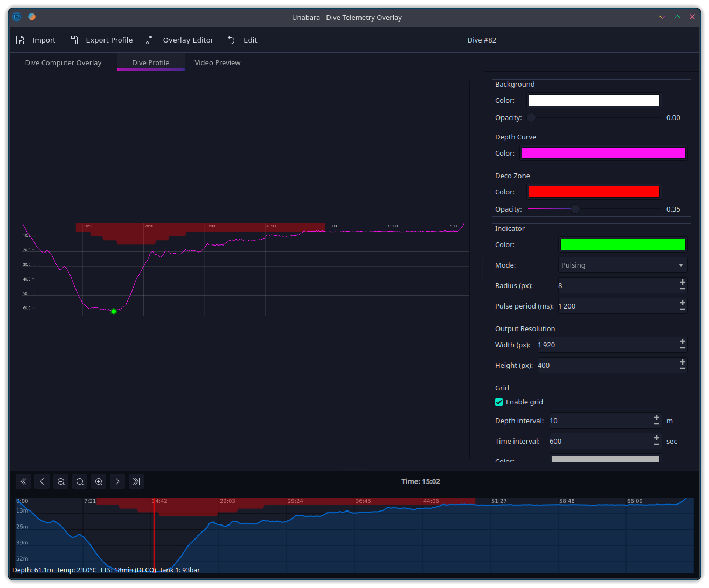
Task: Minimize the Unabara window
Action: pyautogui.click(x=662, y=17)
